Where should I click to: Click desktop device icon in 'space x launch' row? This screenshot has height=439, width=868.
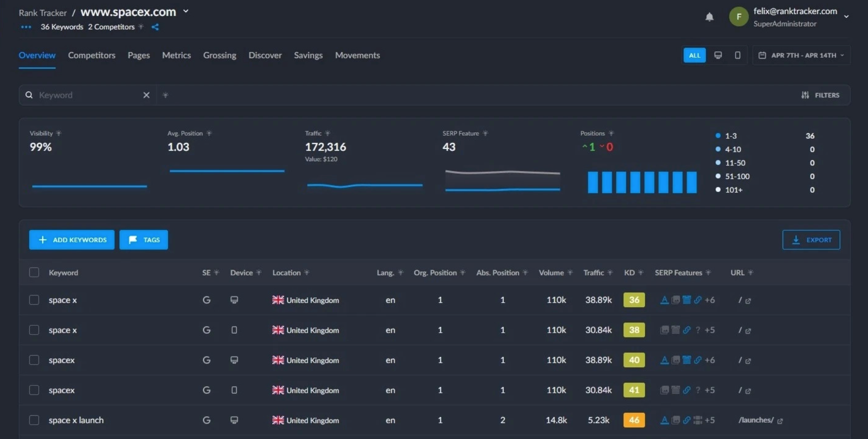pyautogui.click(x=234, y=420)
